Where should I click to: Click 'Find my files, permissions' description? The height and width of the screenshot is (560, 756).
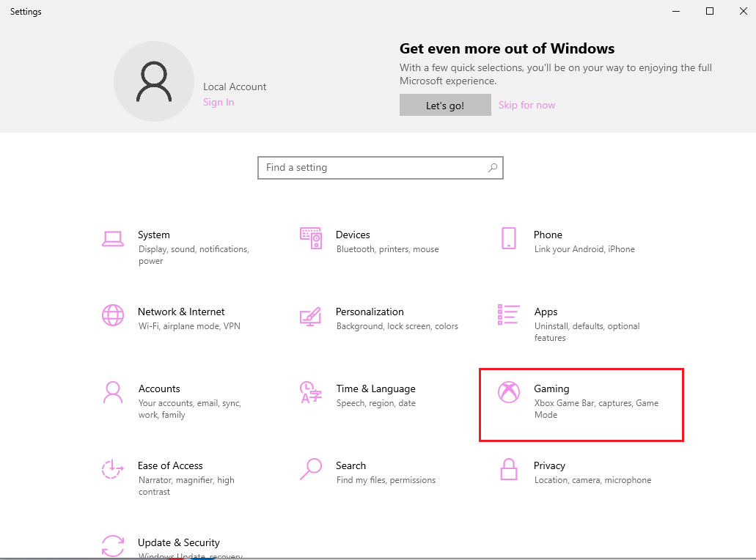pos(386,480)
